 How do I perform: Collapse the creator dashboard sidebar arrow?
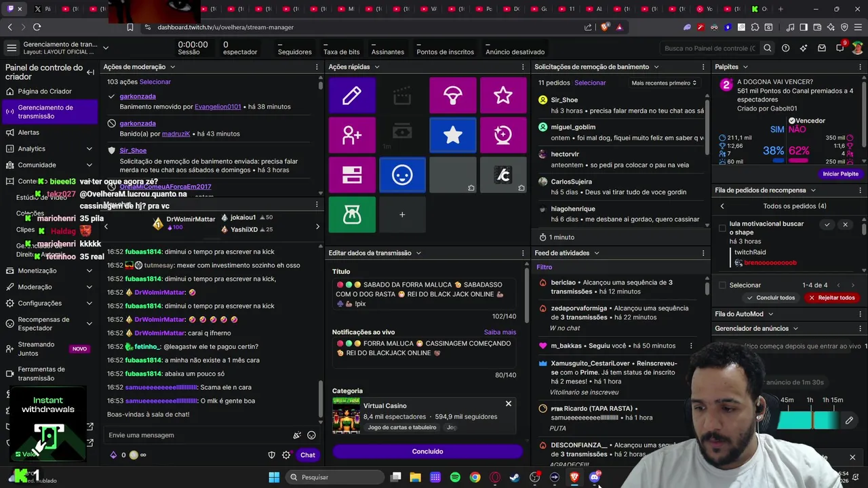90,72
